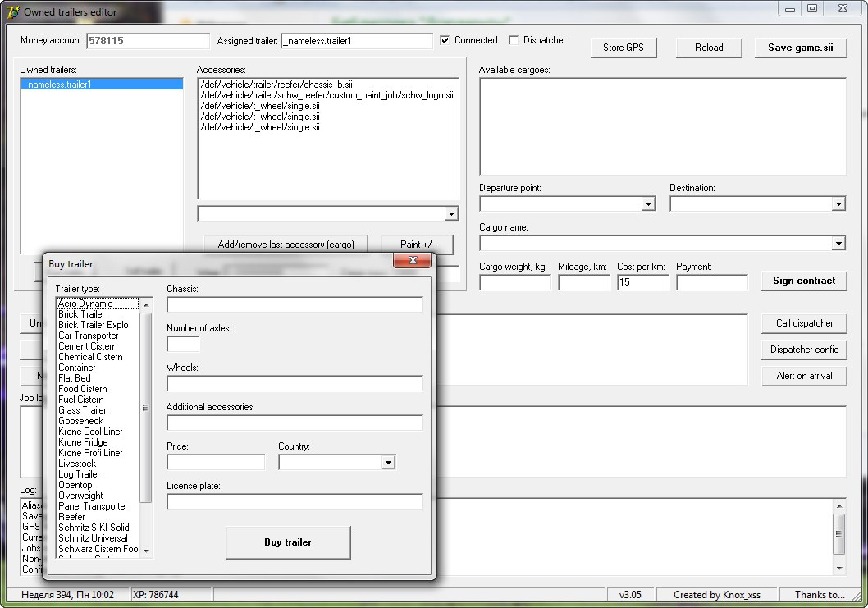The width and height of the screenshot is (868, 608).
Task: Open the accessory selection dropdown below Accessories
Action: click(x=452, y=213)
